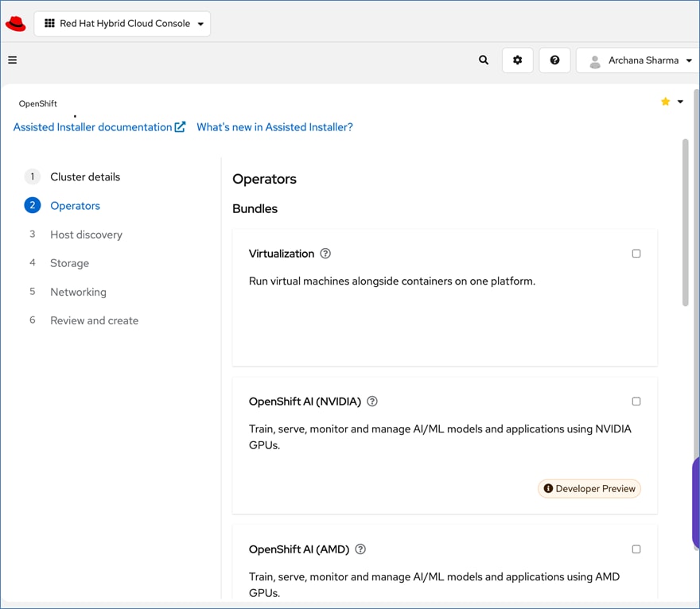Enable the OpenShift AI (AMD) checkbox

click(636, 549)
